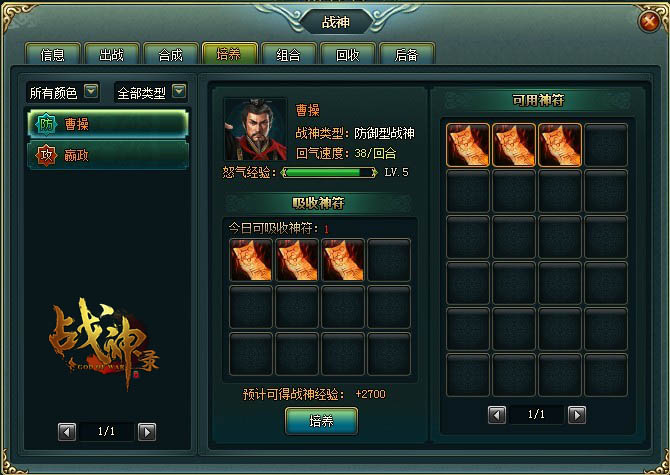Go to previous page of war god list
The image size is (670, 475).
[x=67, y=432]
